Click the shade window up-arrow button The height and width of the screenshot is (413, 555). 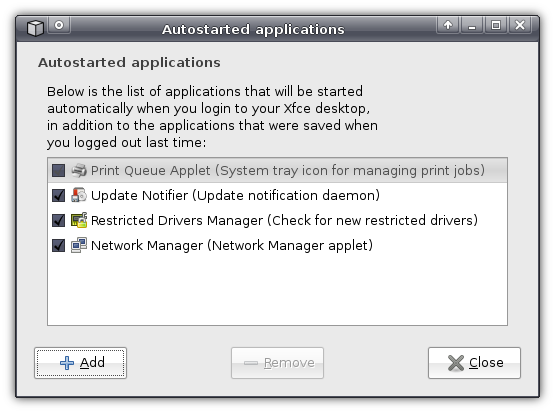click(448, 25)
